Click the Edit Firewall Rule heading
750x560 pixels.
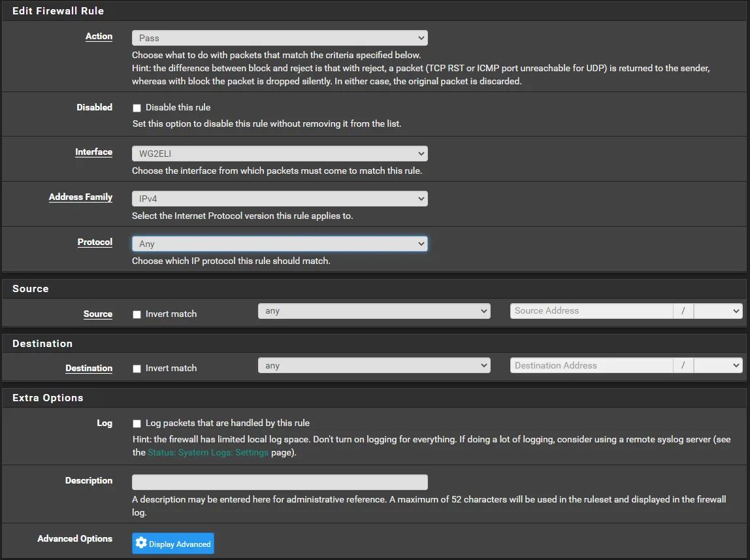[x=58, y=10]
